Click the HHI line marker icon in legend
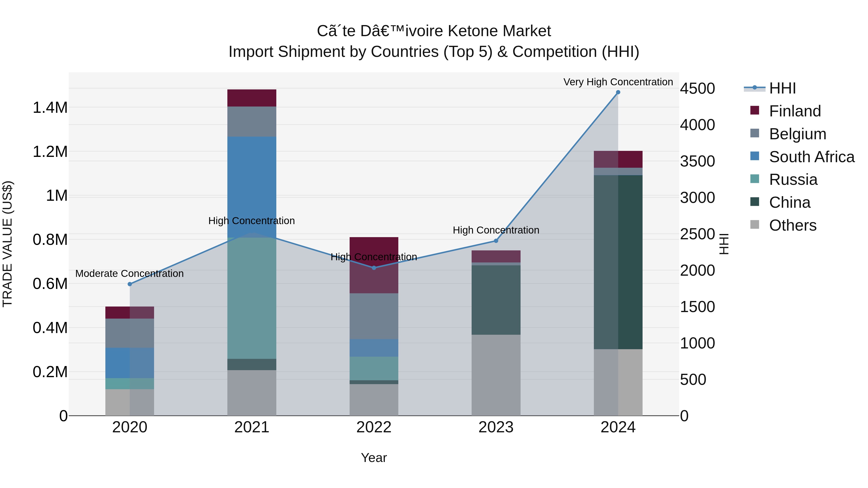 [x=755, y=88]
